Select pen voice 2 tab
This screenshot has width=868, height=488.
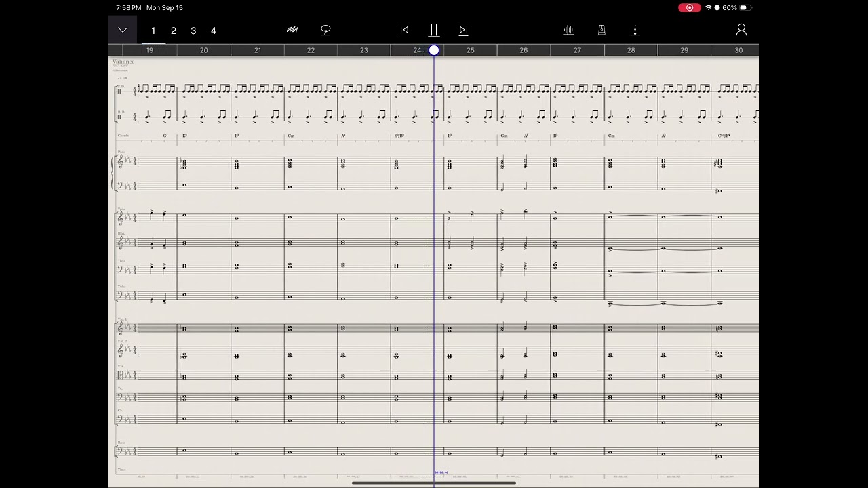174,30
